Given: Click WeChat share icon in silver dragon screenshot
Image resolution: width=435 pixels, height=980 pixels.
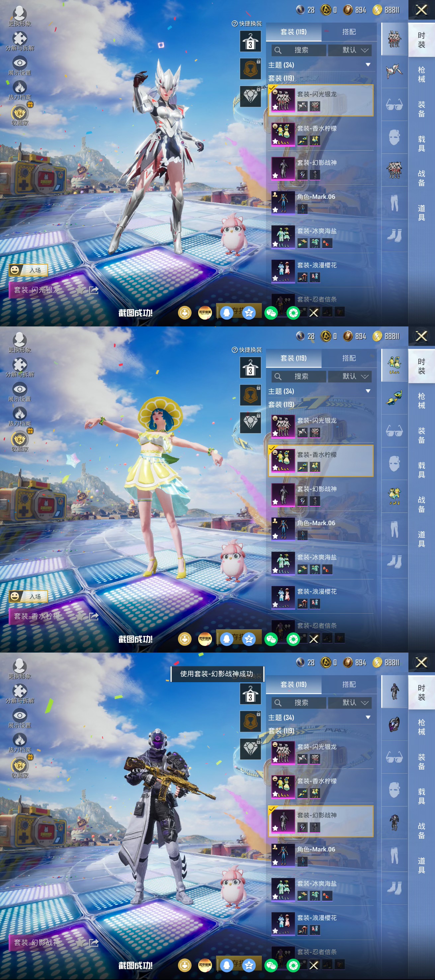Looking at the screenshot, I should coord(271,313).
